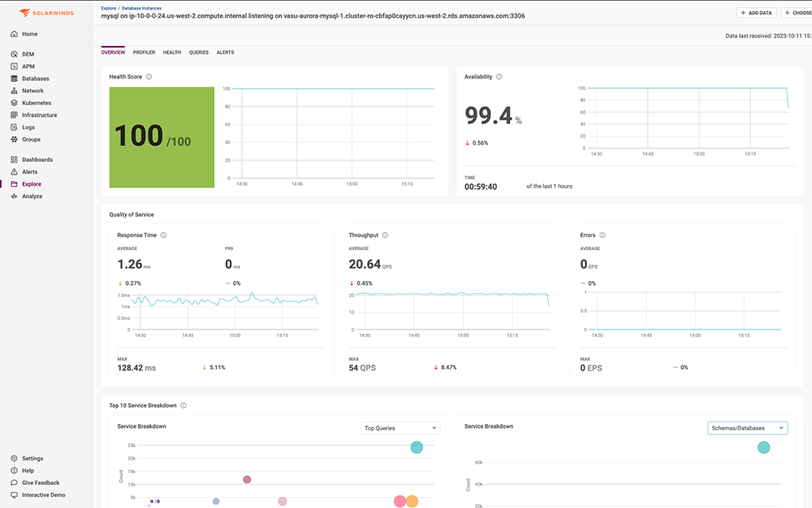
Task: Click the large teal bubble in Top Queries chart
Action: tap(416, 448)
